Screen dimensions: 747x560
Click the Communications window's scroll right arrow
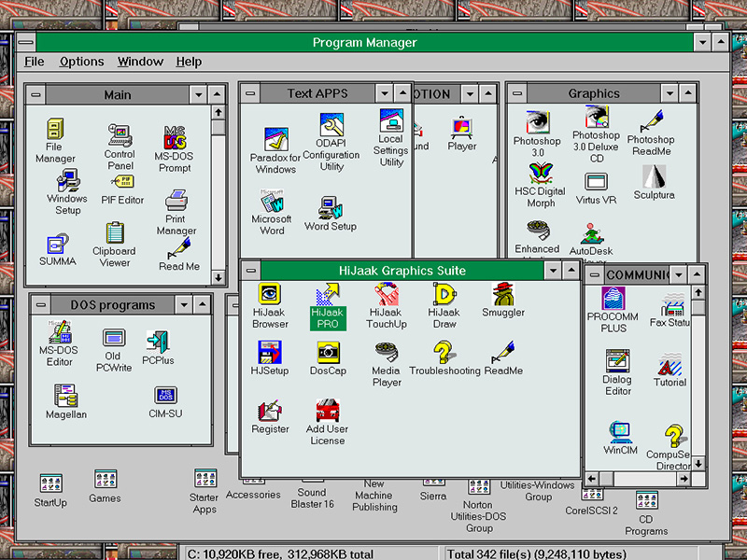[x=684, y=479]
